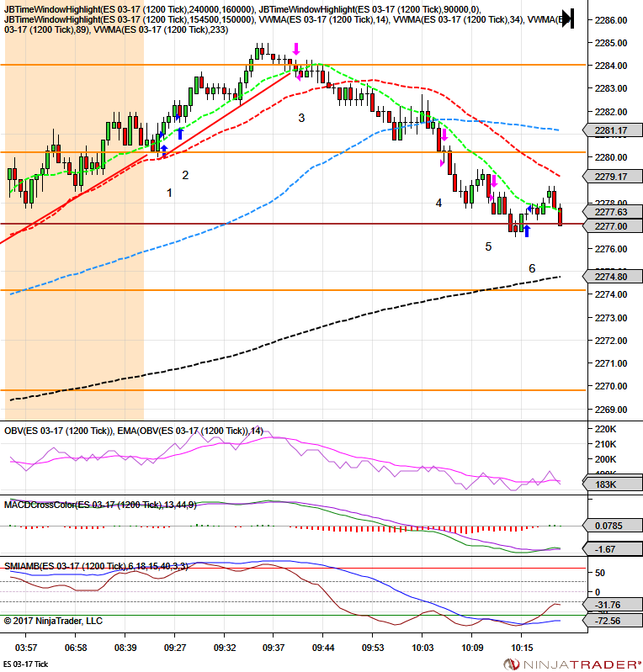Select the 2277.63 price marker on the axis

click(x=613, y=212)
